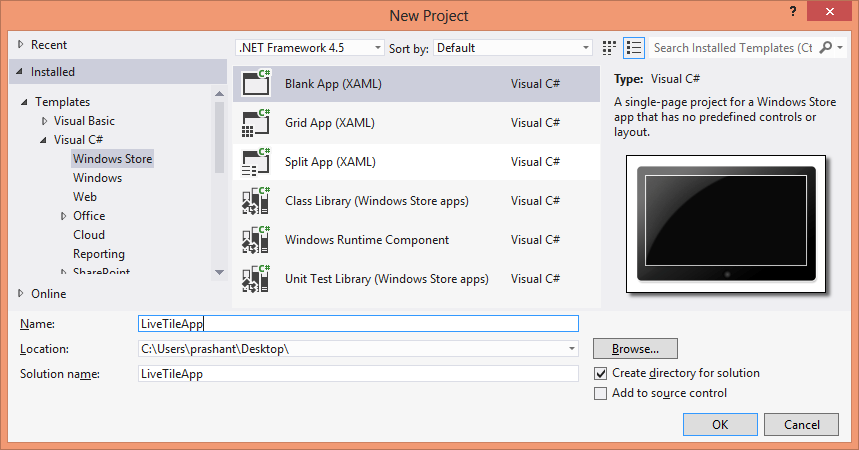Expand the Visual Basic tree node

[45, 121]
